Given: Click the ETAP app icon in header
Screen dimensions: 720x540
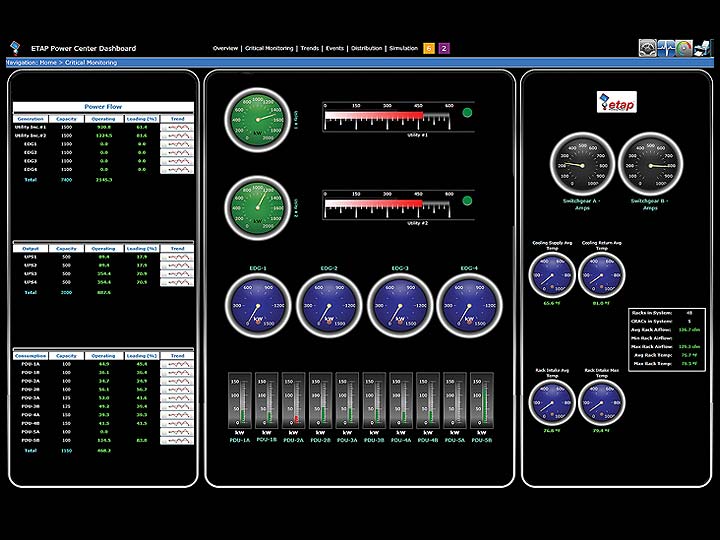Looking at the screenshot, I should coord(14,48).
